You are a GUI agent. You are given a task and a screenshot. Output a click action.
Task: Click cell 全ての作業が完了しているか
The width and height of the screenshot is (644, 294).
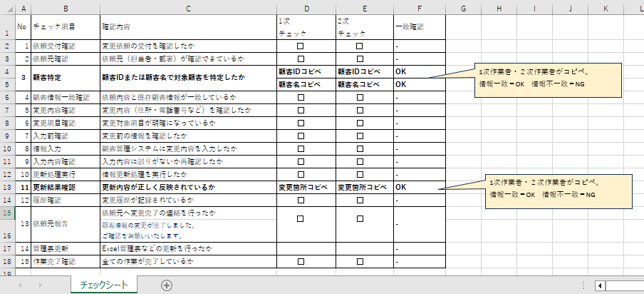pyautogui.click(x=188, y=261)
